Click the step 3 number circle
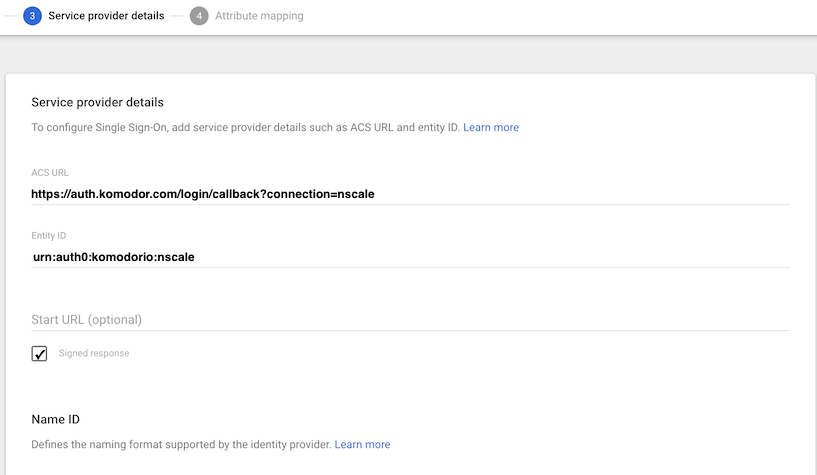This screenshot has height=475, width=817. (x=32, y=16)
